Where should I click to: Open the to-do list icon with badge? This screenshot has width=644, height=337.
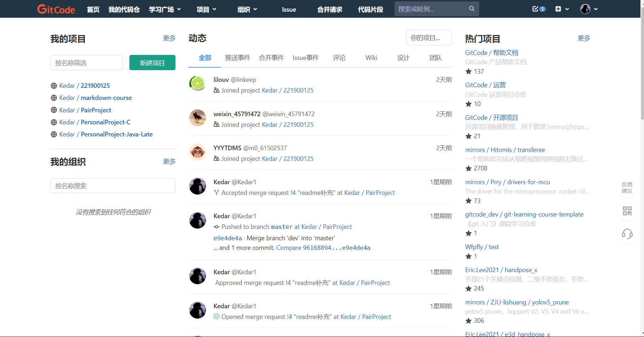click(539, 9)
